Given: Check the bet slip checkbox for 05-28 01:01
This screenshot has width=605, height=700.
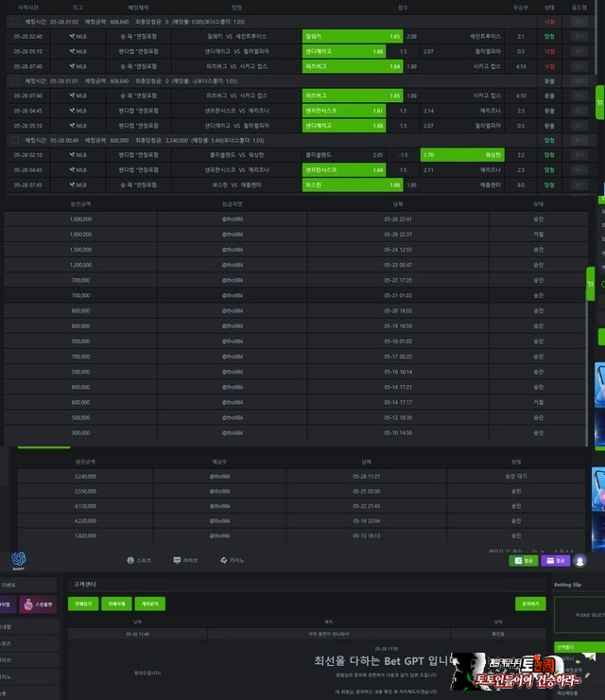Looking at the screenshot, I should click(x=15, y=80).
